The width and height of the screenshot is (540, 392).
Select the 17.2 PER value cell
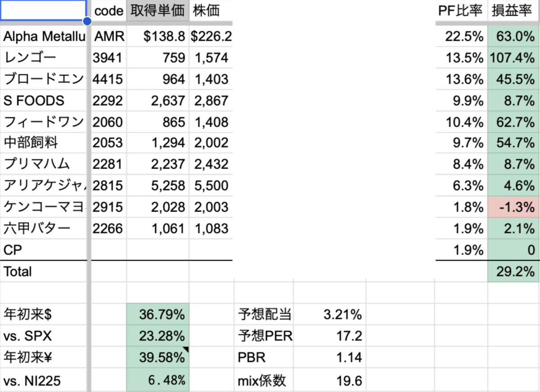[329, 336]
